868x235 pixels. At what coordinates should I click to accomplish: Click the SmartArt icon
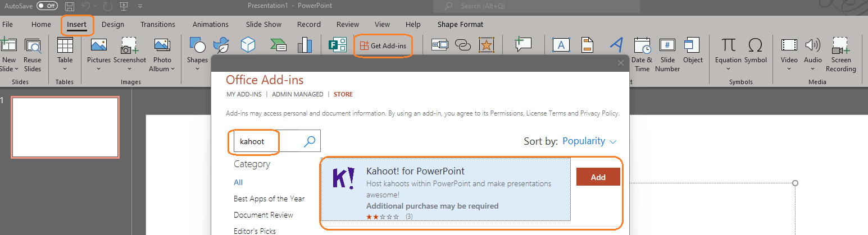pos(279,45)
